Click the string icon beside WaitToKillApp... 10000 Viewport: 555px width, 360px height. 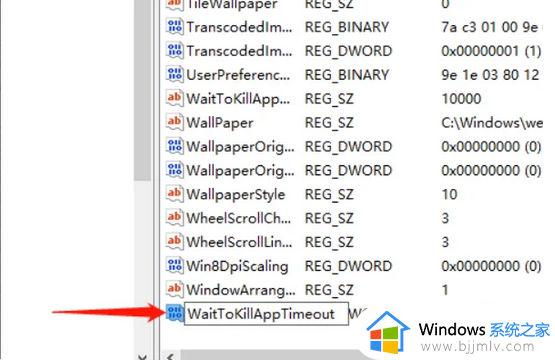pyautogui.click(x=175, y=98)
